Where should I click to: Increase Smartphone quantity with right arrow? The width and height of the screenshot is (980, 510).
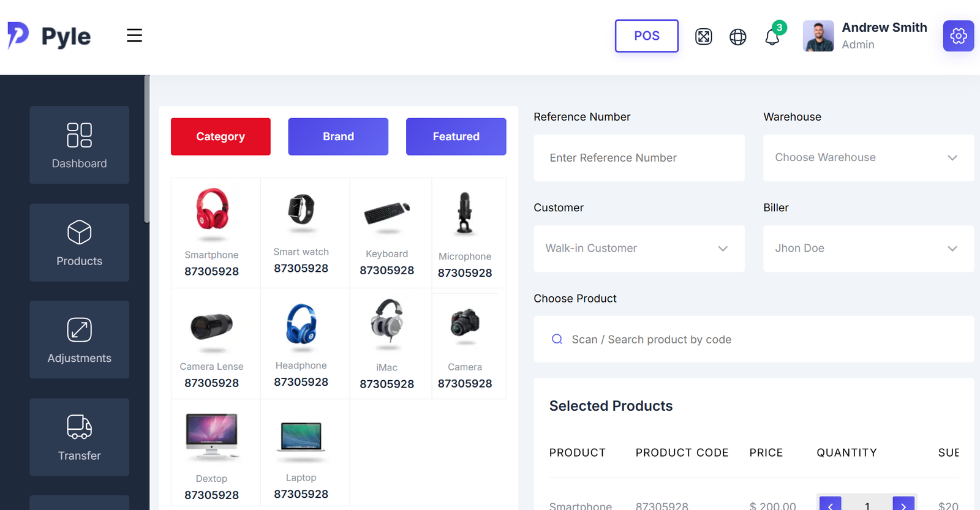coord(903,504)
